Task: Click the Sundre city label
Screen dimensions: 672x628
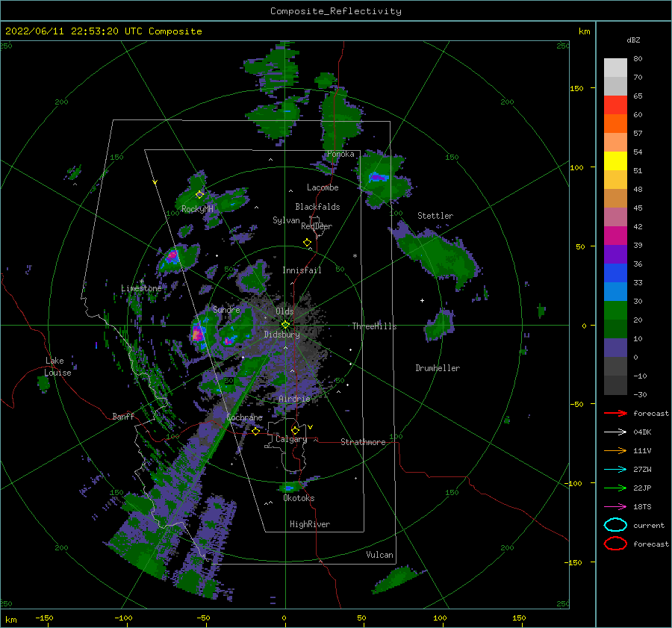Action: pyautogui.click(x=226, y=310)
